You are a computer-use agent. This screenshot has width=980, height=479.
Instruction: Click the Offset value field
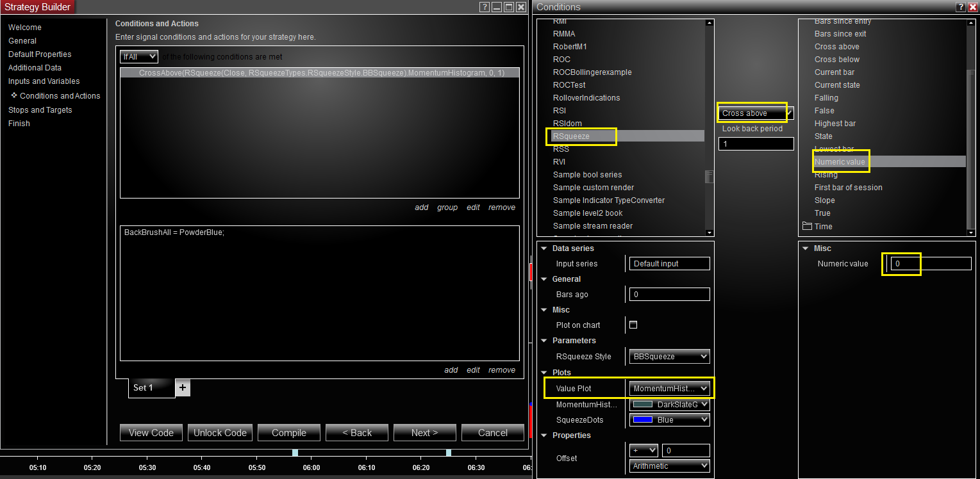[686, 451]
